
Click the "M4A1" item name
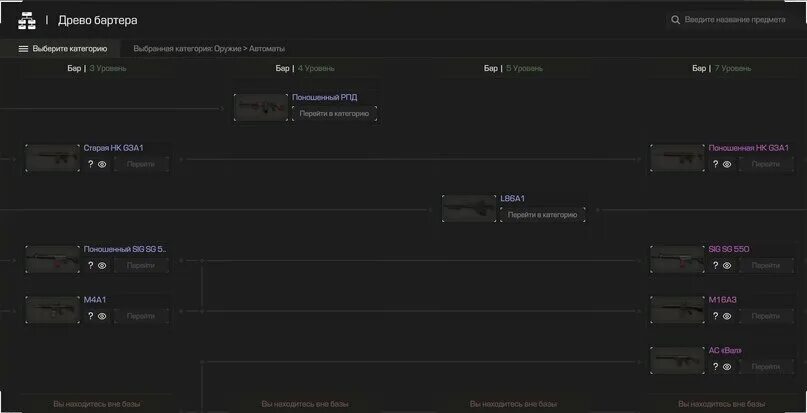(x=95, y=300)
